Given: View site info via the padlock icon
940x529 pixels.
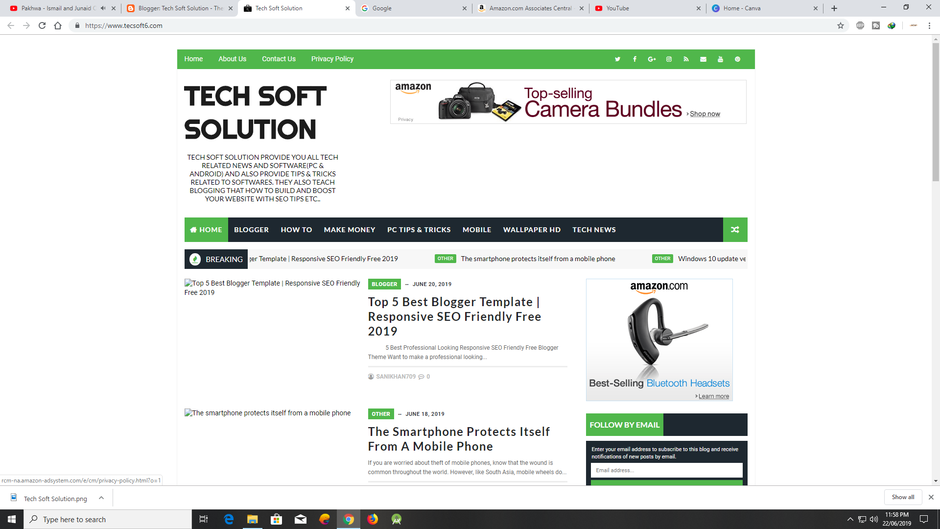Looking at the screenshot, I should [x=77, y=26].
